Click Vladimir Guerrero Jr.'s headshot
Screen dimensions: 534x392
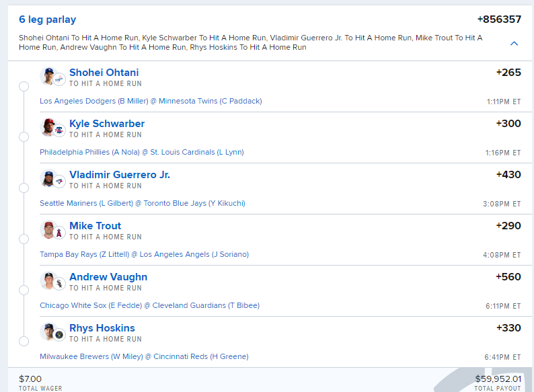tap(48, 178)
